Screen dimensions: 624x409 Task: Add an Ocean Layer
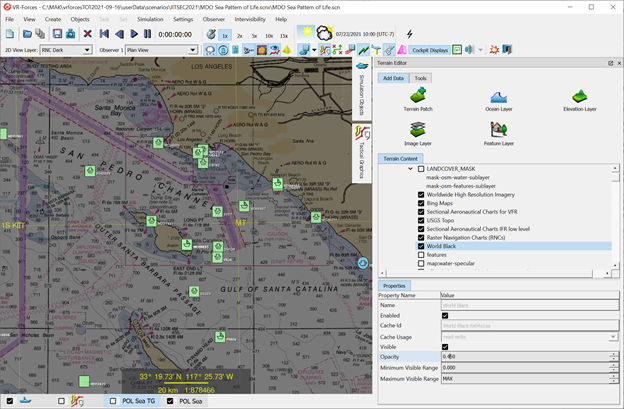pyautogui.click(x=499, y=100)
